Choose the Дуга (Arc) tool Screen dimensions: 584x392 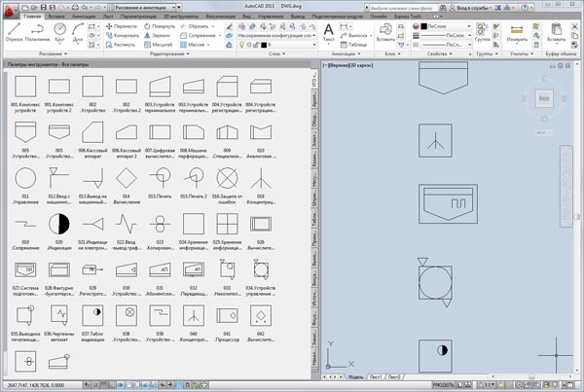(x=80, y=32)
